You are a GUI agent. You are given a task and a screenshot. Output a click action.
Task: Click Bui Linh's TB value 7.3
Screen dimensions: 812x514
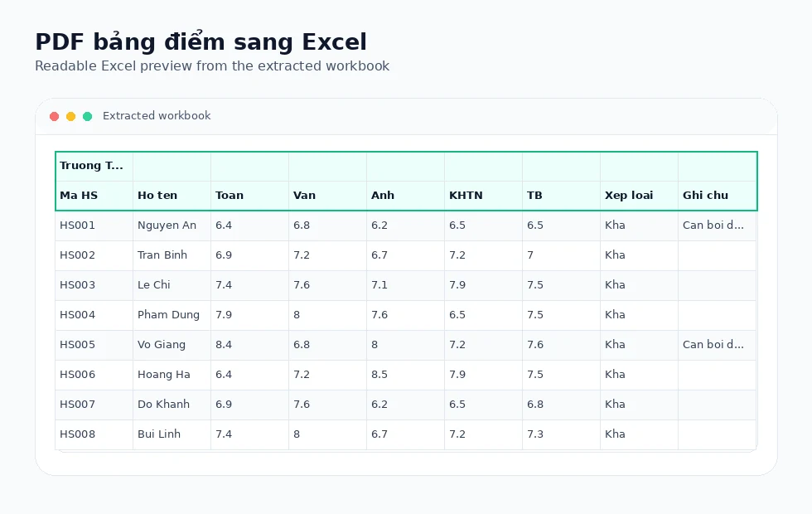[562, 434]
